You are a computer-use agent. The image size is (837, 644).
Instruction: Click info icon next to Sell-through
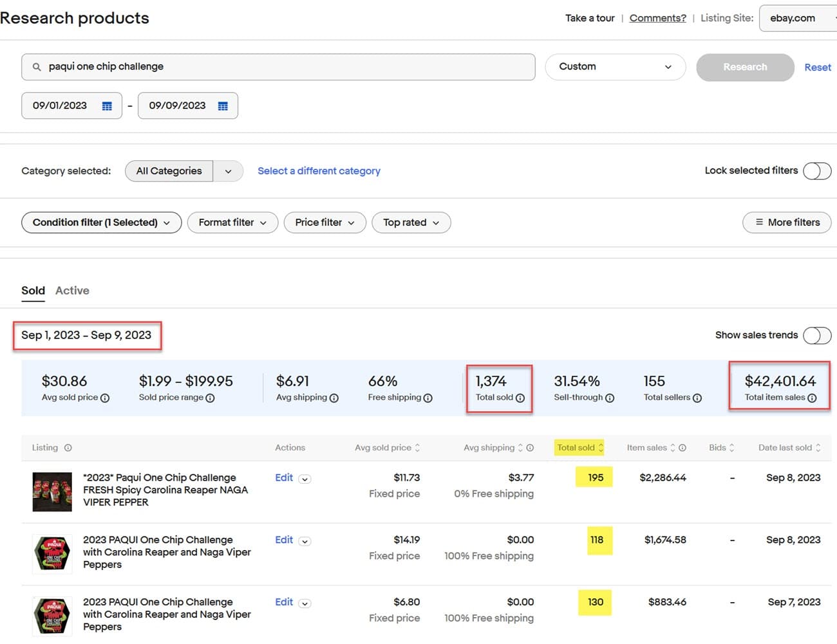point(609,398)
